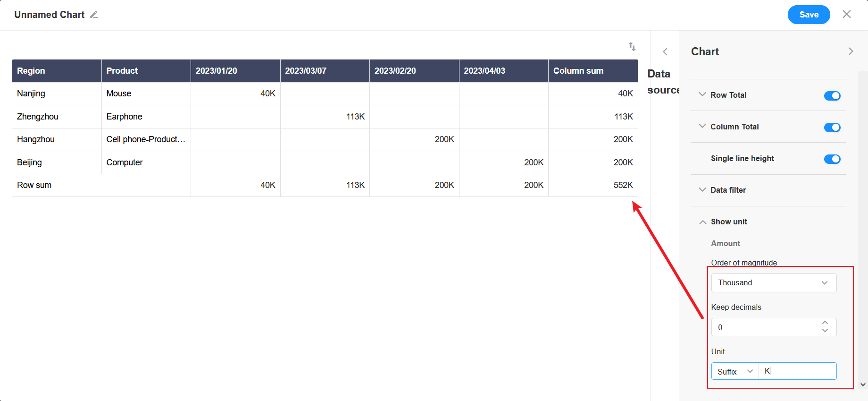Screen dimensions: 868x401
Task: Close the chart editor with the X
Action: click(847, 14)
